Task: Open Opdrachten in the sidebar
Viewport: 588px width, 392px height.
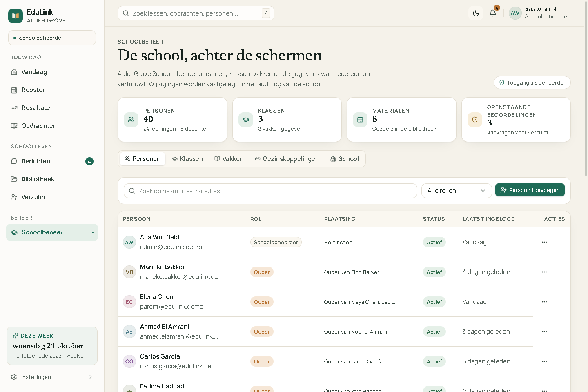Action: point(52,126)
